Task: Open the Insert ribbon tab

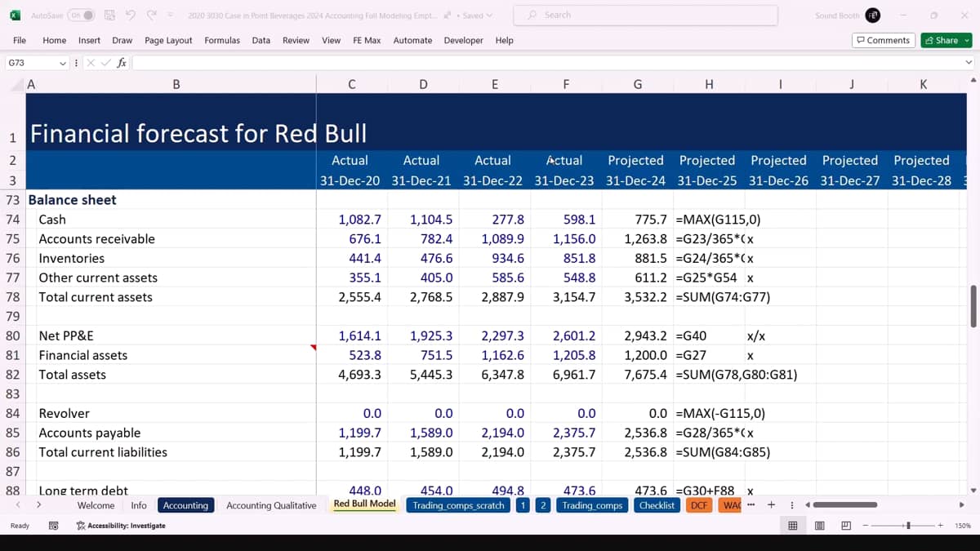Action: [x=90, y=40]
